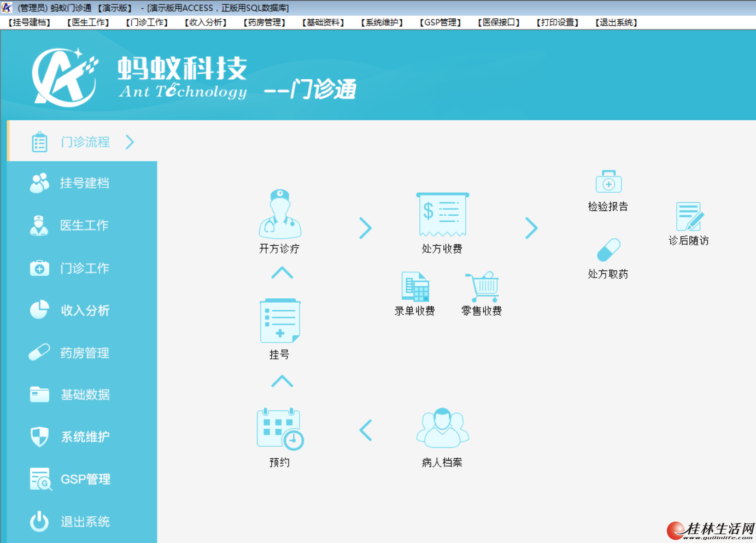Click the up arrow above 预约
Viewport: 756px width, 543px height.
pos(282,381)
